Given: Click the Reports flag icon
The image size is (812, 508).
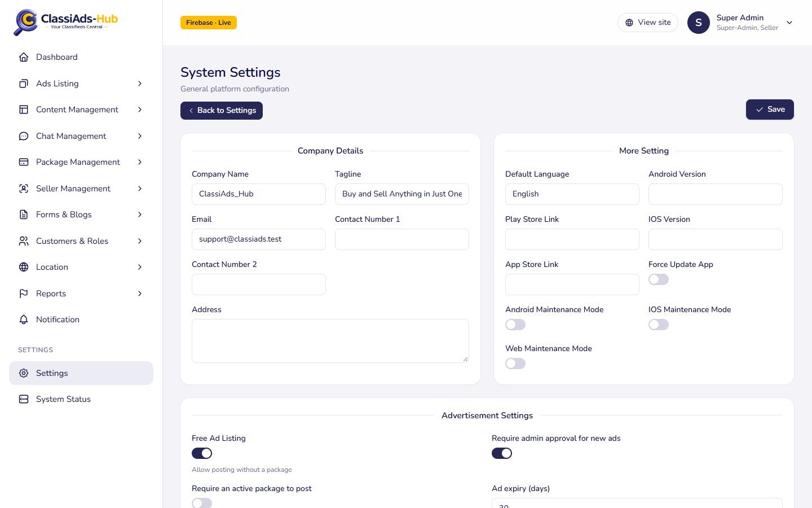Looking at the screenshot, I should tap(24, 294).
